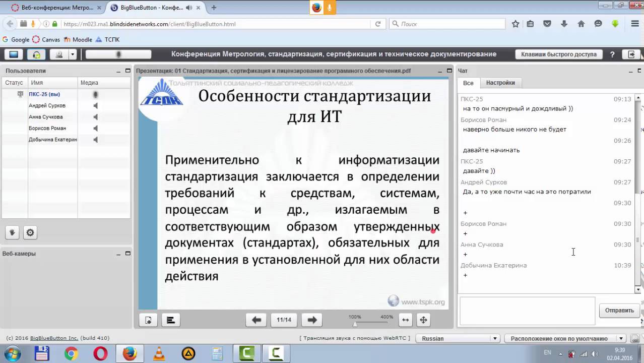Mute Анна Сучкова's speaker icon
The image size is (644, 363).
(95, 117)
